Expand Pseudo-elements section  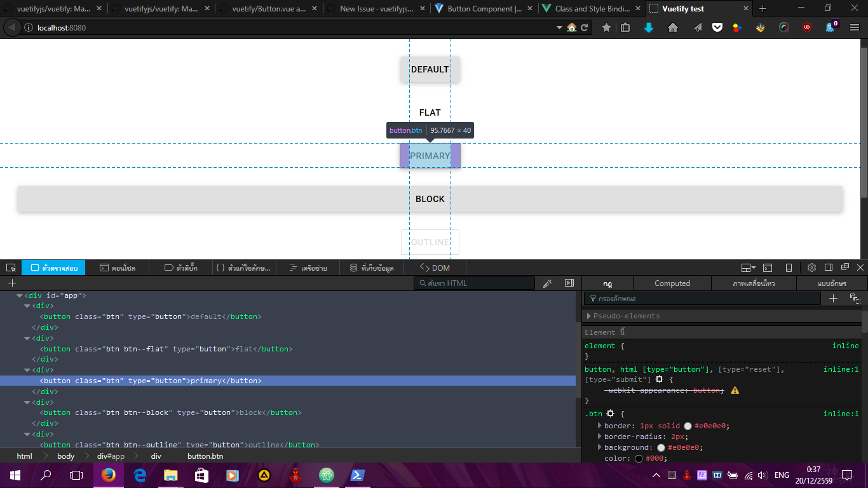tap(588, 316)
